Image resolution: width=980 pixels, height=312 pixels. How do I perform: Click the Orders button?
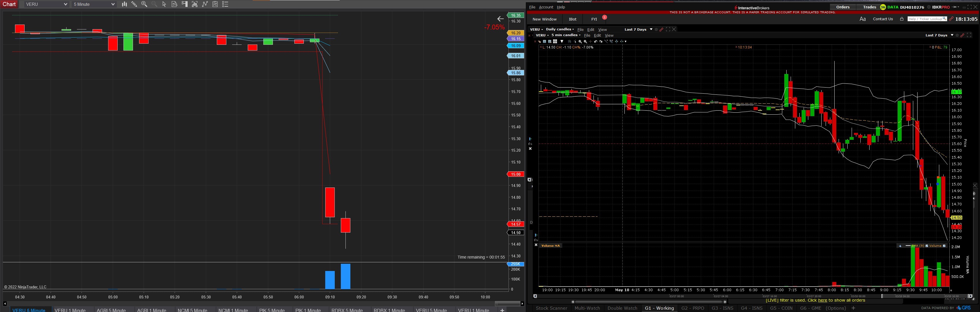843,7
